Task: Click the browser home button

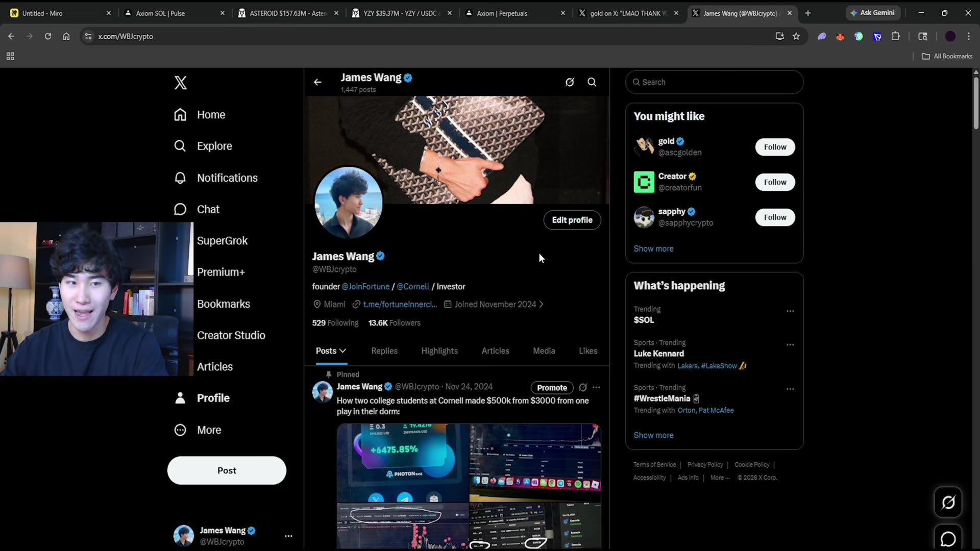Action: click(66, 36)
